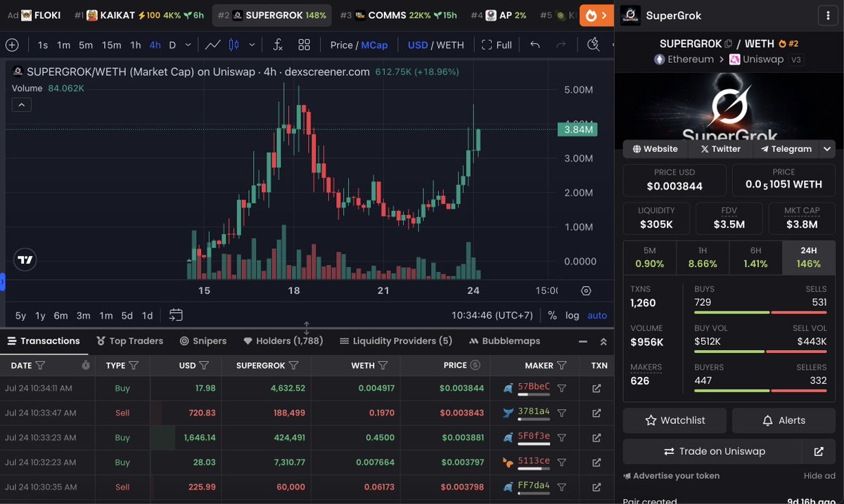Screen dimensions: 844x504
Task: Select the 15m timeframe
Action: click(x=111, y=45)
